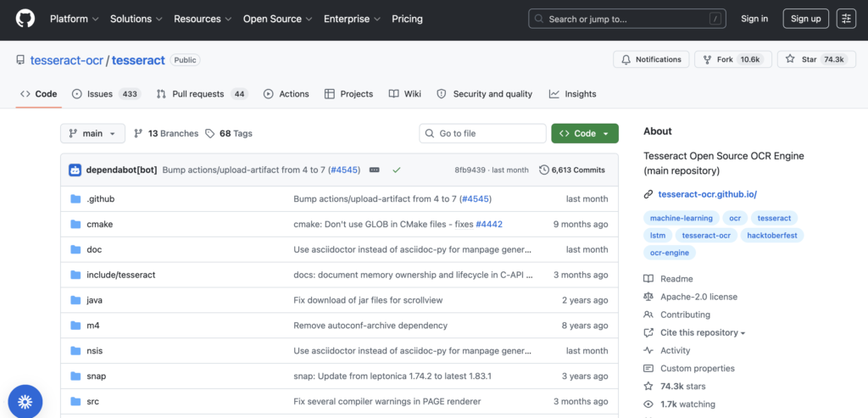This screenshot has width=868, height=418.
Task: Click the hacktoberfest topic tag
Action: (x=771, y=236)
